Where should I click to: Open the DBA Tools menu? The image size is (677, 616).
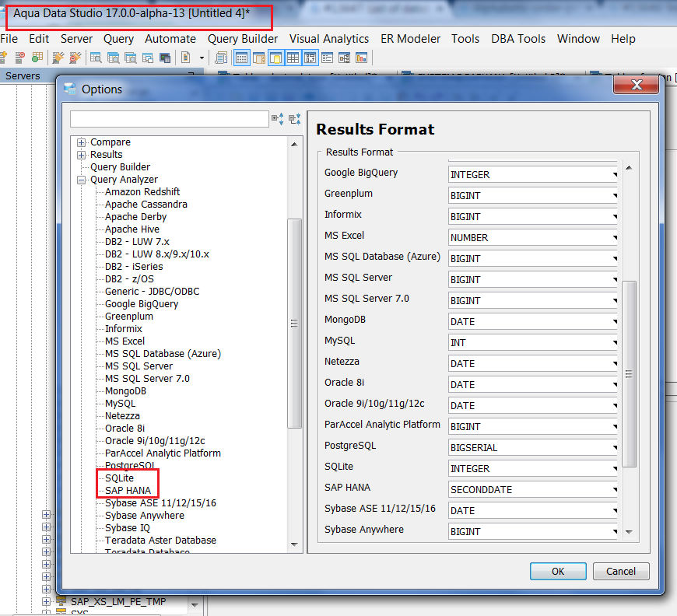(518, 39)
